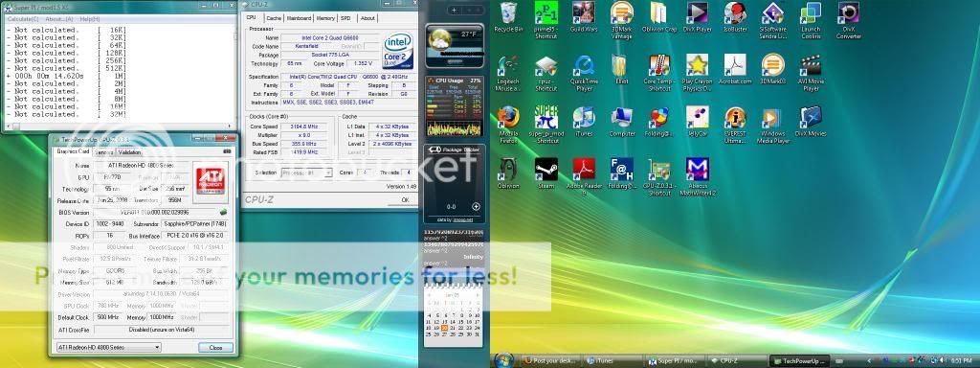The height and width of the screenshot is (368, 980).
Task: Open the Logitech Mouse desktop shortcut
Action: pyautogui.click(x=508, y=73)
